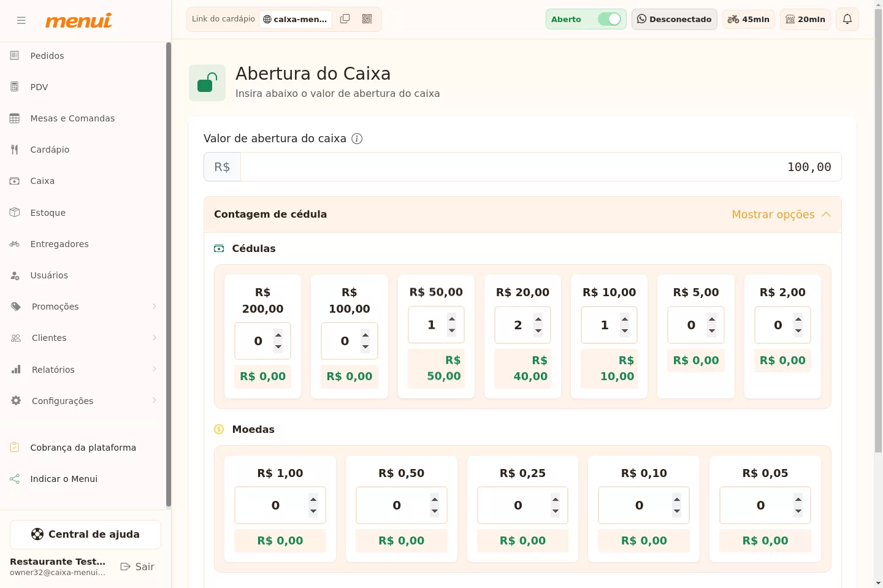Click the Promoções tag icon
This screenshot has width=883, height=588.
(x=16, y=307)
